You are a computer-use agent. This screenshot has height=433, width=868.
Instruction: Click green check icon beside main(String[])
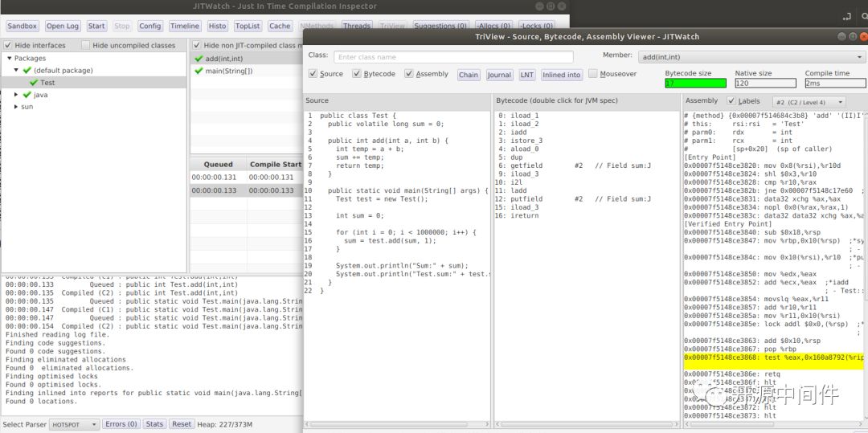[199, 71]
